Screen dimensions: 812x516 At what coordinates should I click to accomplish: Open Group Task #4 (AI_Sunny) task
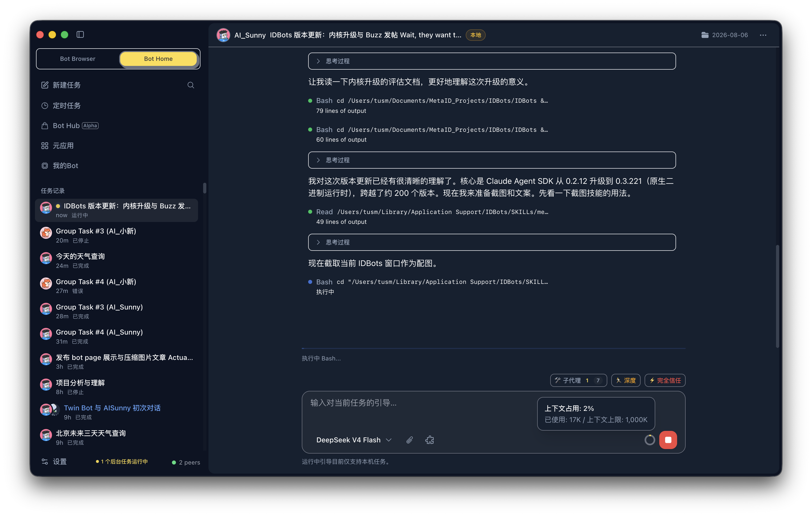click(x=116, y=336)
